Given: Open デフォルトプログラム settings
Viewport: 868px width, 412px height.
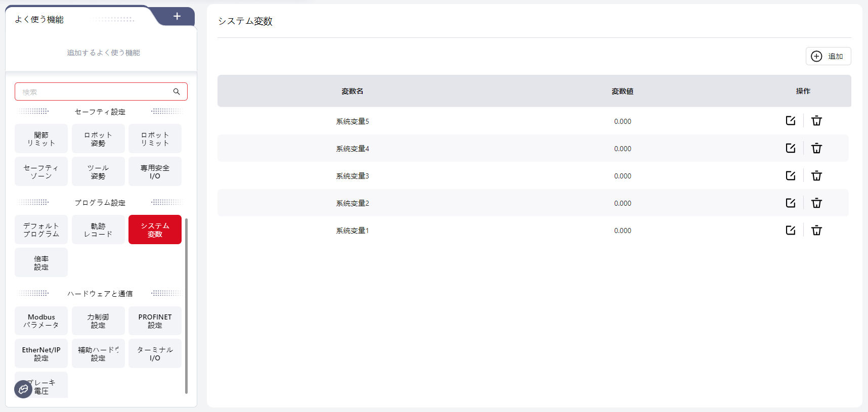Looking at the screenshot, I should click(x=41, y=230).
